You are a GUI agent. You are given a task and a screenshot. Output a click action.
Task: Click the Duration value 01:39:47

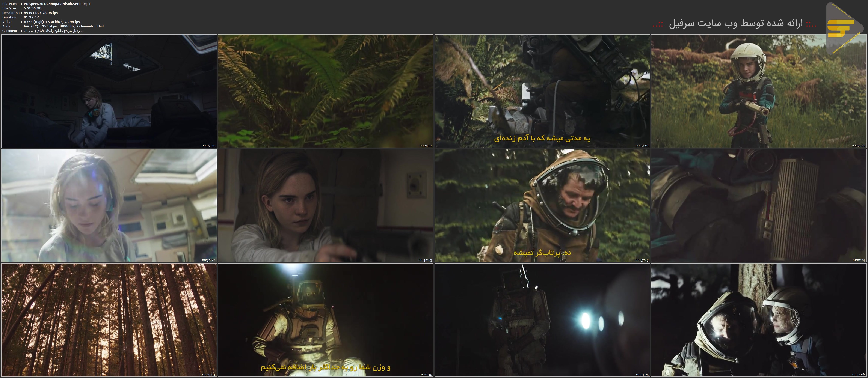tap(31, 17)
